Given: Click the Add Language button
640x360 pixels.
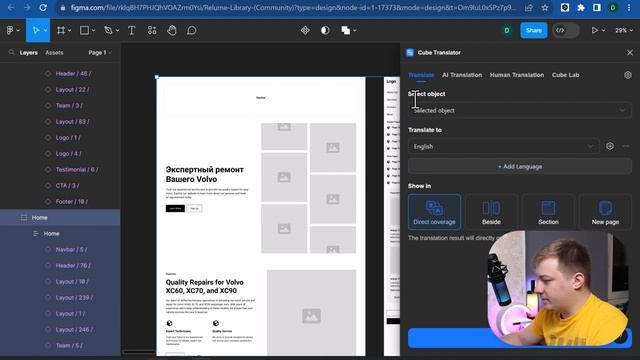Looking at the screenshot, I should pos(520,167).
